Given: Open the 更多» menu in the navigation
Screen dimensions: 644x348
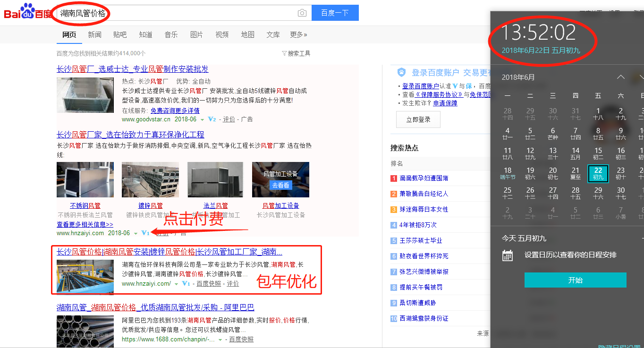Looking at the screenshot, I should point(298,34).
